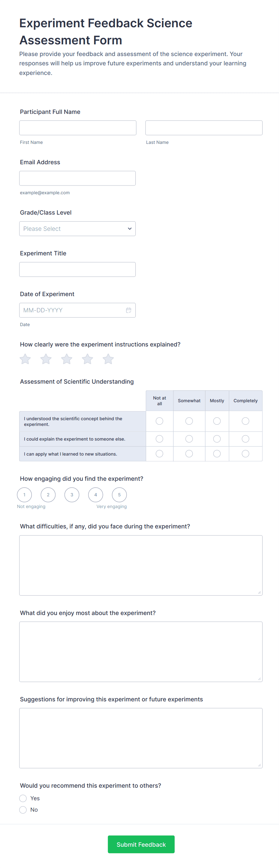Rate instructions clarity three stars
The image size is (279, 868).
(x=67, y=359)
